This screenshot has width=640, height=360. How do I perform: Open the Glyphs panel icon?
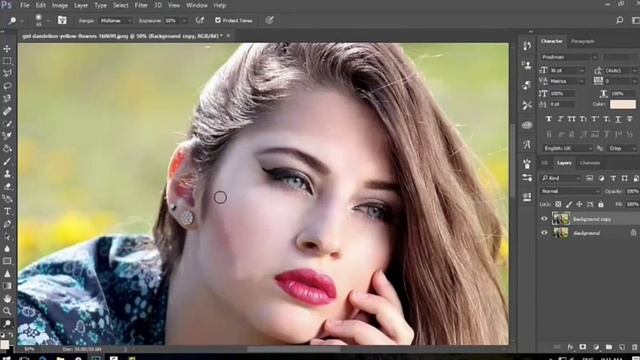pos(527,144)
